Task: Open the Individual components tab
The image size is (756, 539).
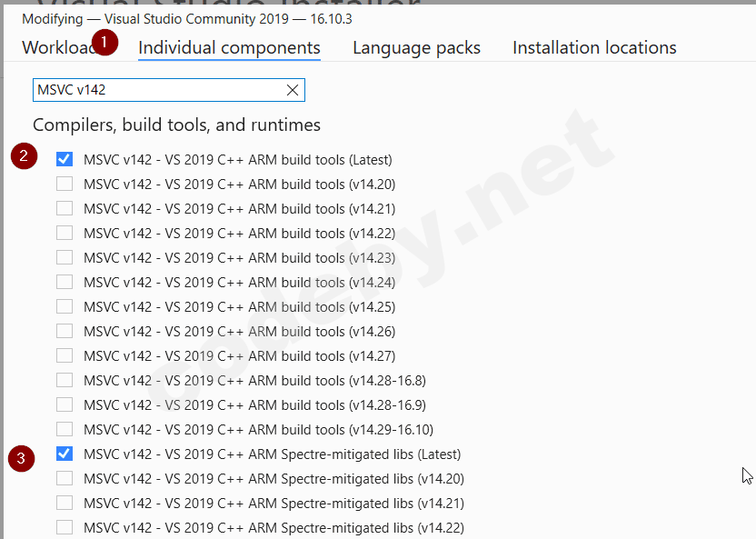Action: click(x=229, y=48)
